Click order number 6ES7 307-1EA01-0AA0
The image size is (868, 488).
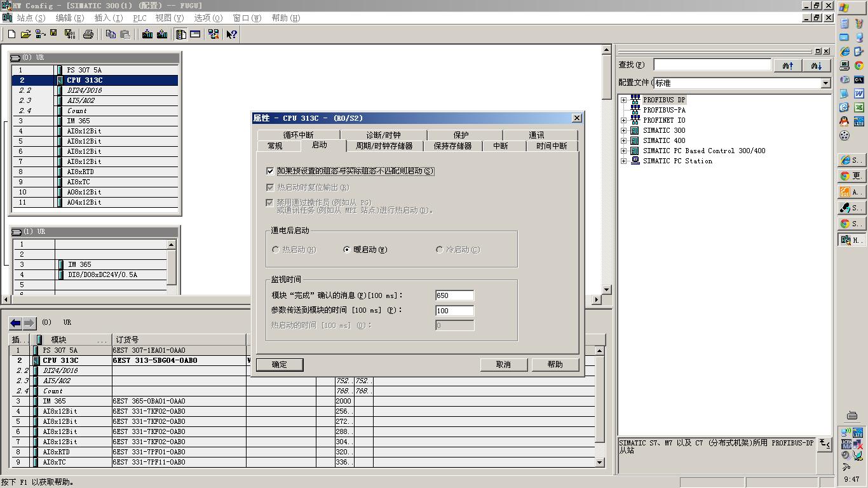click(x=149, y=350)
